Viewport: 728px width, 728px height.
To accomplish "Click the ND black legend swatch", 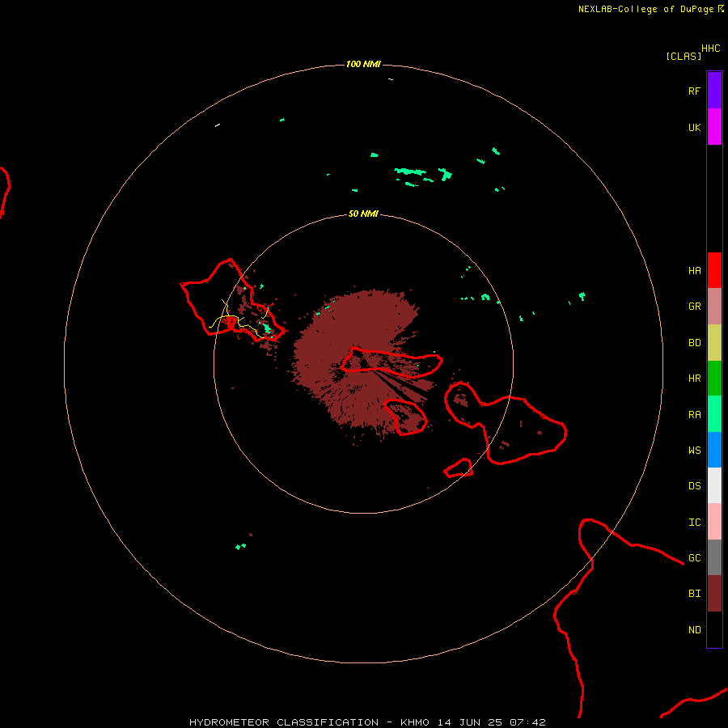I will click(x=714, y=629).
